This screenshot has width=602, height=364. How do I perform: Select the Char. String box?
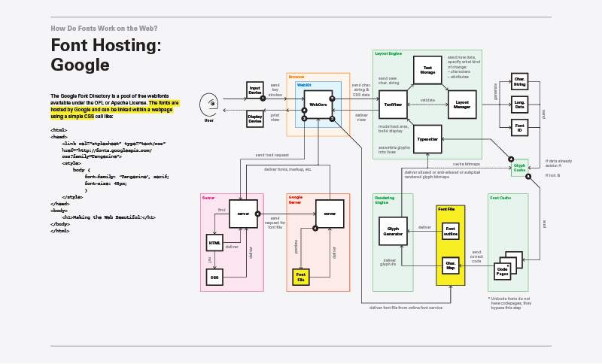[519, 81]
